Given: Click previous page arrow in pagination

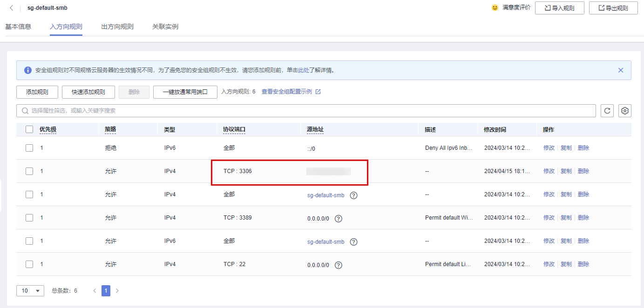Looking at the screenshot, I should 95,291.
